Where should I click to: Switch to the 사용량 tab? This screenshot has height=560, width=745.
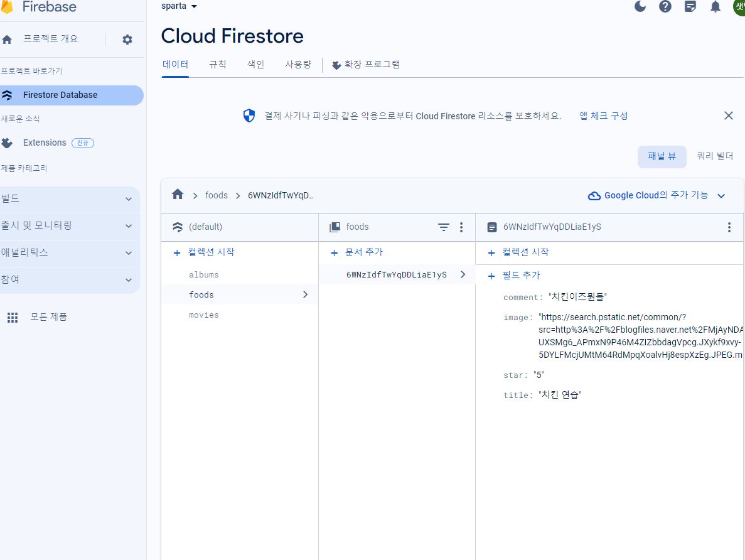[298, 65]
